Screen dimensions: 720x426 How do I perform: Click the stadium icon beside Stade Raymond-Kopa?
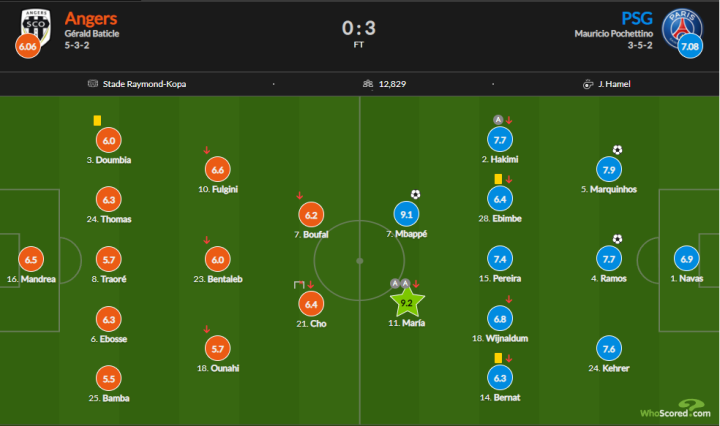tap(93, 84)
